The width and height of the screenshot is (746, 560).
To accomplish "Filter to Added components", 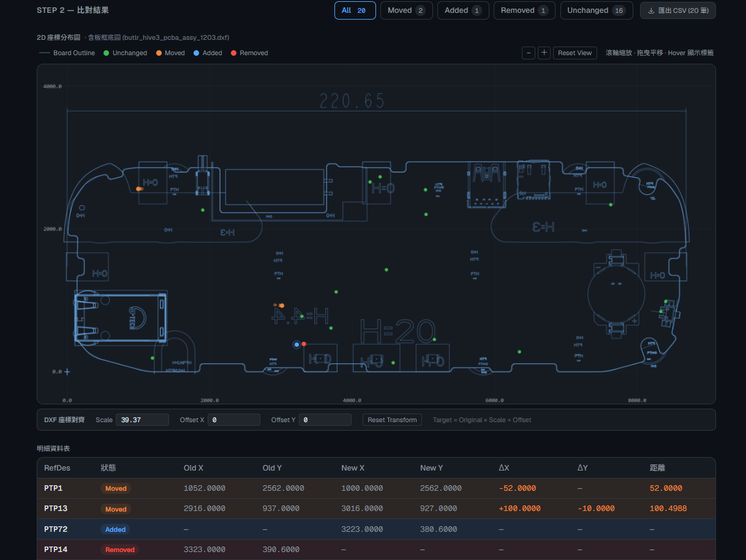I will 463,10.
